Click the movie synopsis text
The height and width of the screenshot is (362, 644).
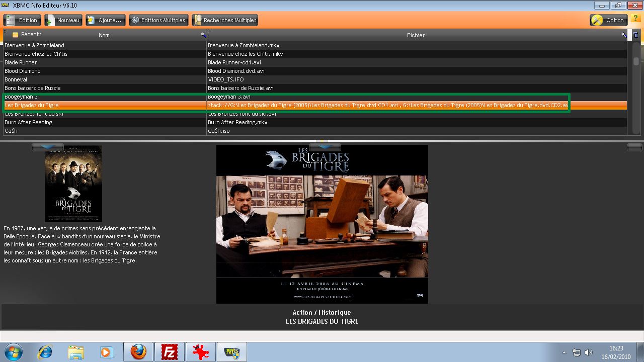point(82,244)
